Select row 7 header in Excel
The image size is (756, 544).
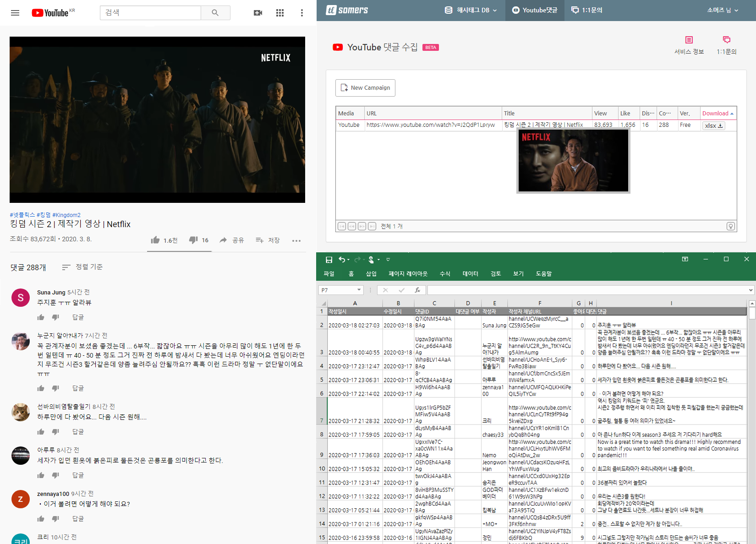click(x=322, y=411)
